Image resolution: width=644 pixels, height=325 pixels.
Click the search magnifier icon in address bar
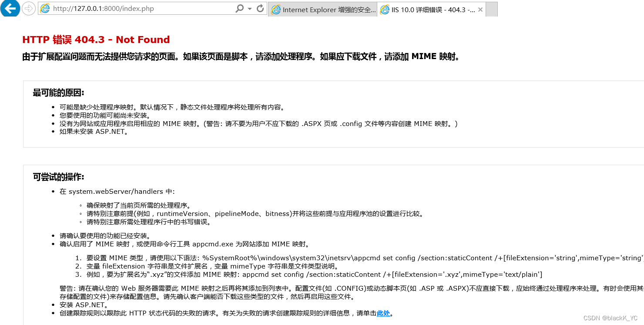pos(239,9)
